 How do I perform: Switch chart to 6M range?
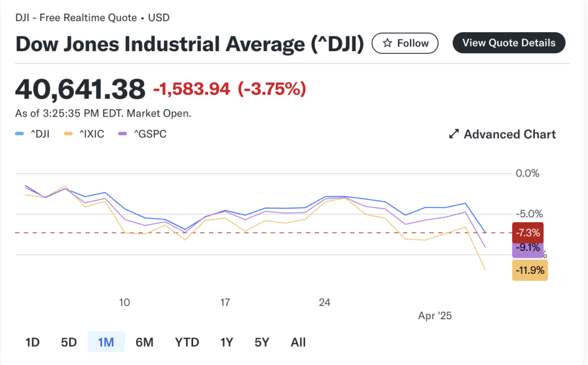pyautogui.click(x=144, y=342)
